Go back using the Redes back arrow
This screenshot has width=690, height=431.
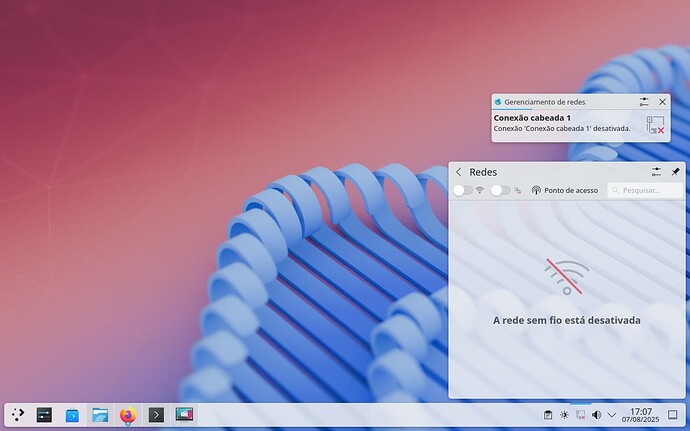pos(458,172)
